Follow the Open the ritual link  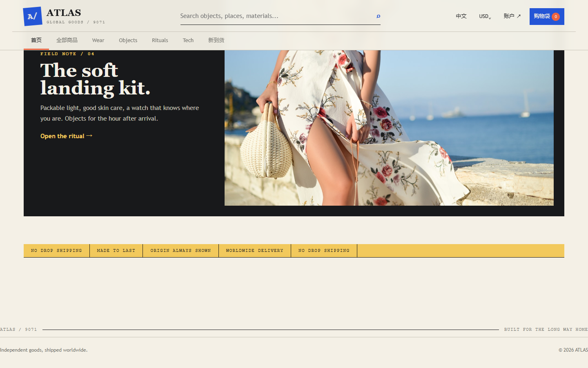(x=67, y=136)
